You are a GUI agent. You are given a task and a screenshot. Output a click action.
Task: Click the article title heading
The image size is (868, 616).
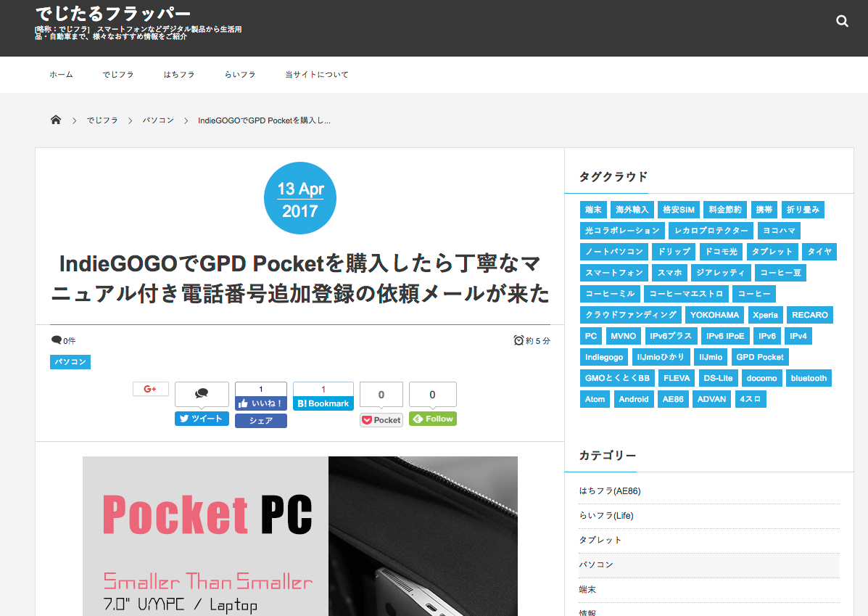(299, 279)
